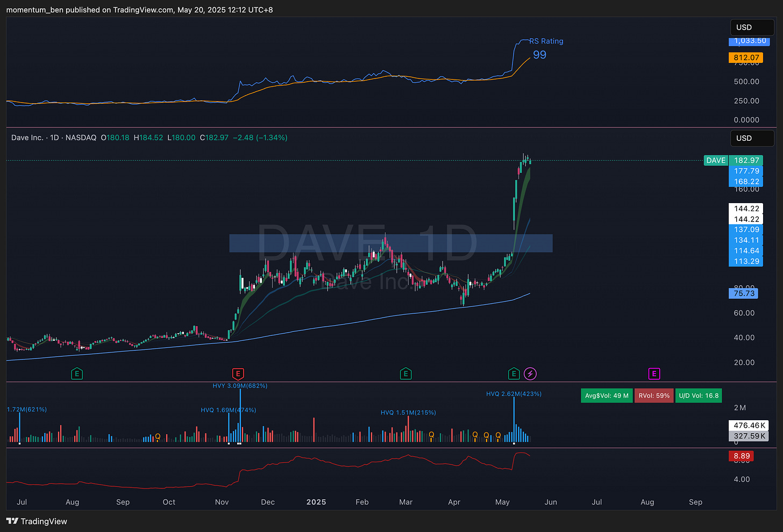Viewport: 783px width, 532px height.
Task: Click the 134.11 price label
Action: pos(746,240)
